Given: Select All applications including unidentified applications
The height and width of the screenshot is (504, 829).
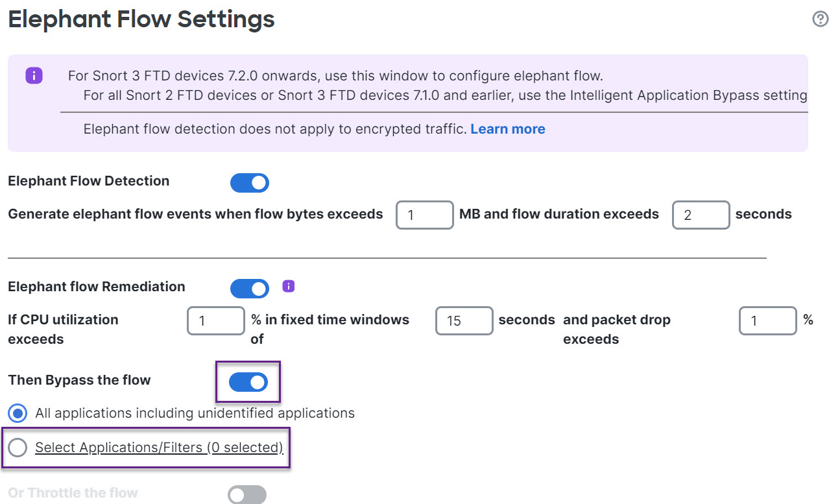Looking at the screenshot, I should click(17, 413).
